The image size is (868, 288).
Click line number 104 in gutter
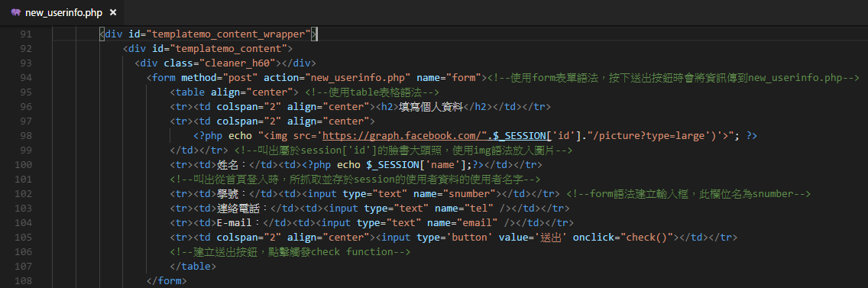23,222
